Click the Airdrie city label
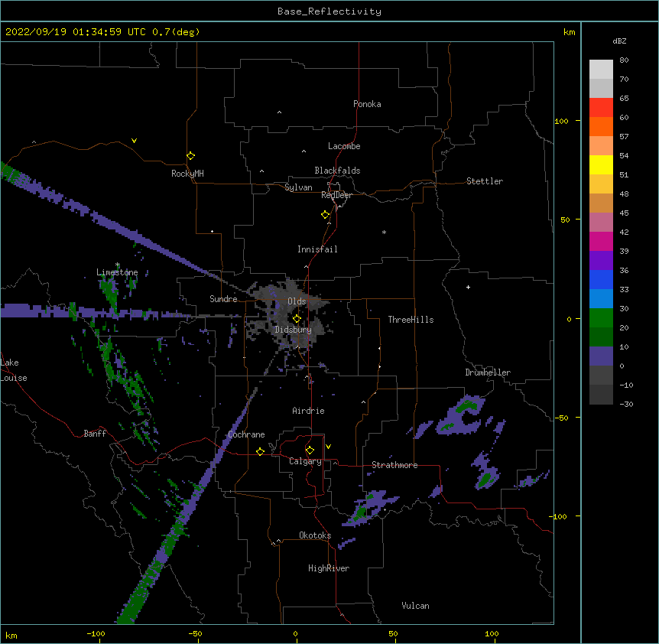 (x=308, y=411)
